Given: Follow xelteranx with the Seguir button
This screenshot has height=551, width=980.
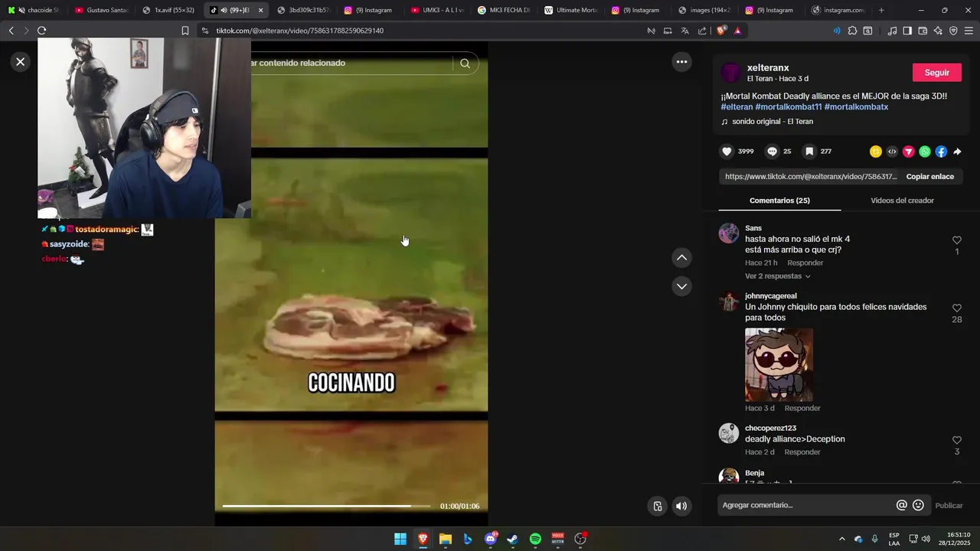Looking at the screenshot, I should 937,73.
